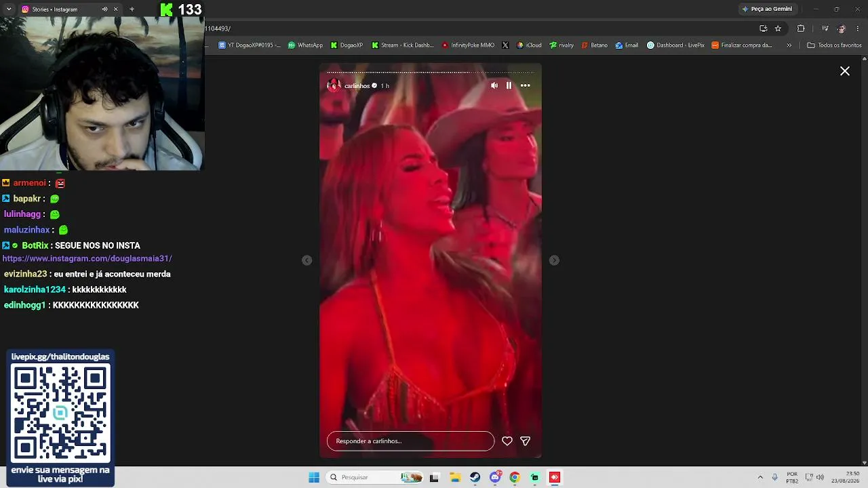
Task: Open the douglasmaia31 Instagram link in chat
Action: click(87, 258)
